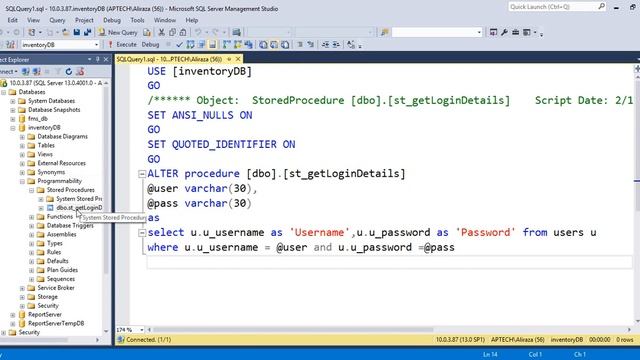Uncomment selected lines icon
This screenshot has height=360, width=640.
(x=311, y=44)
